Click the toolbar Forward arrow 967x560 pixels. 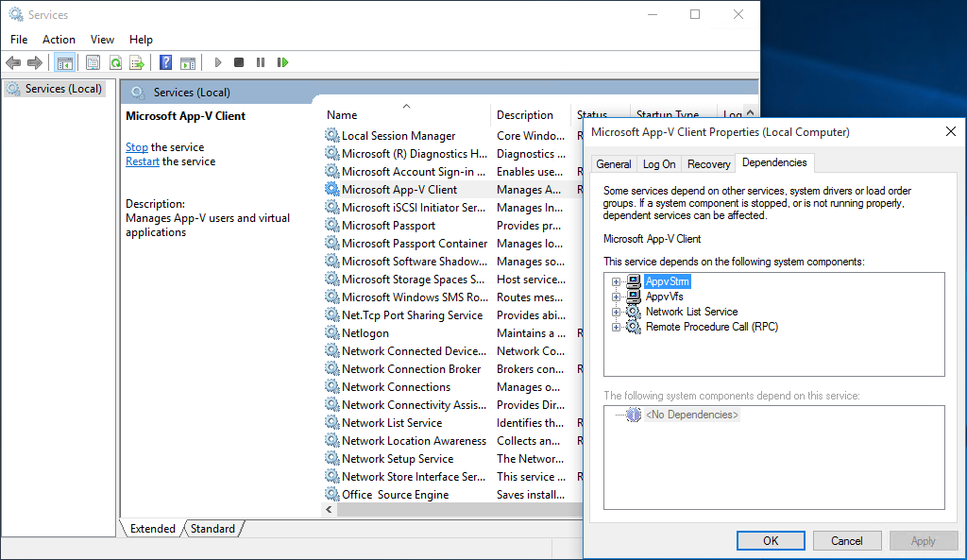(x=35, y=62)
